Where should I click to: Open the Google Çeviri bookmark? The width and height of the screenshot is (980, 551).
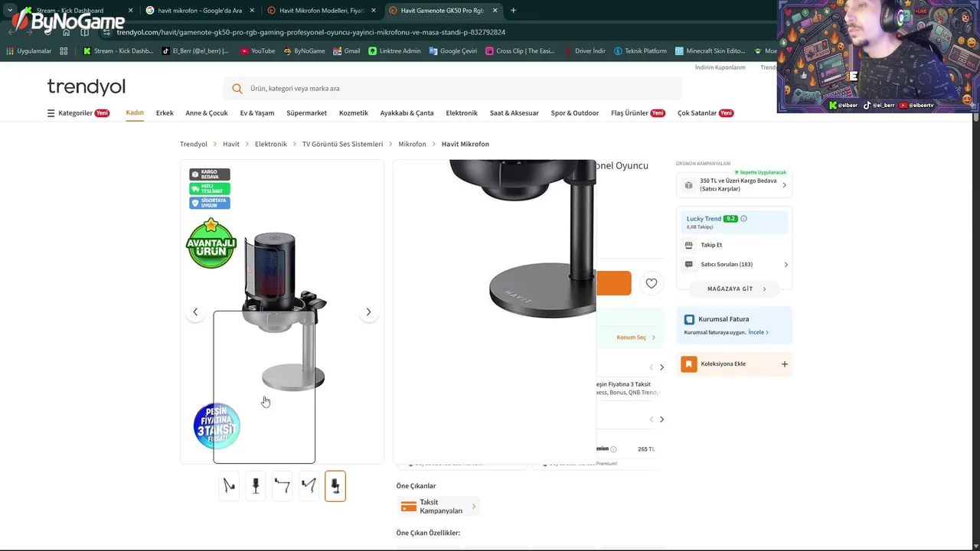tap(453, 51)
